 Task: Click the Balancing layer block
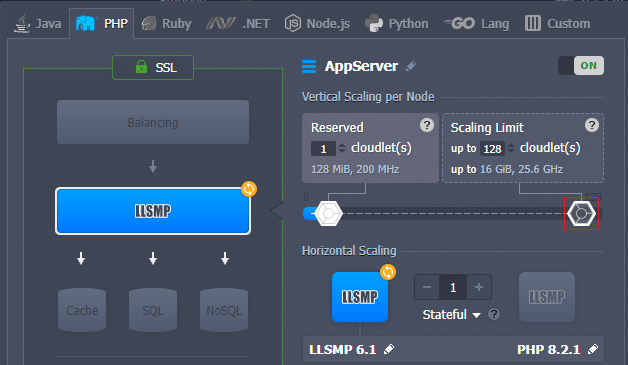[153, 122]
